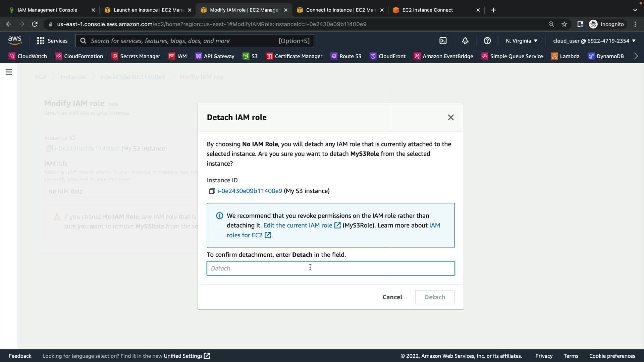Expand the N. Virginia region selector

coord(522,41)
